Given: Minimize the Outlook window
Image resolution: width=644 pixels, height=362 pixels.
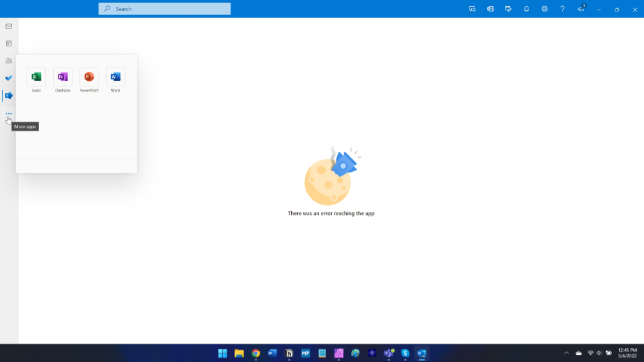Looking at the screenshot, I should pyautogui.click(x=599, y=10).
